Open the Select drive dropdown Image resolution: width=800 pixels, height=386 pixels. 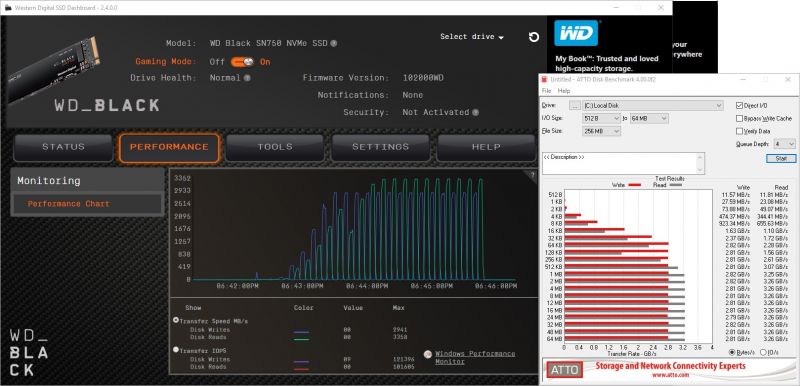coord(472,37)
